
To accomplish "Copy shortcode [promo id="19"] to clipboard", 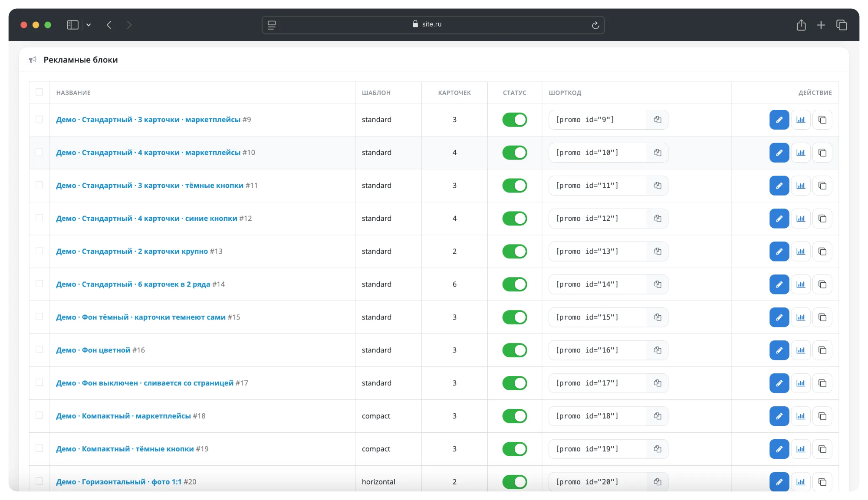I will click(658, 449).
